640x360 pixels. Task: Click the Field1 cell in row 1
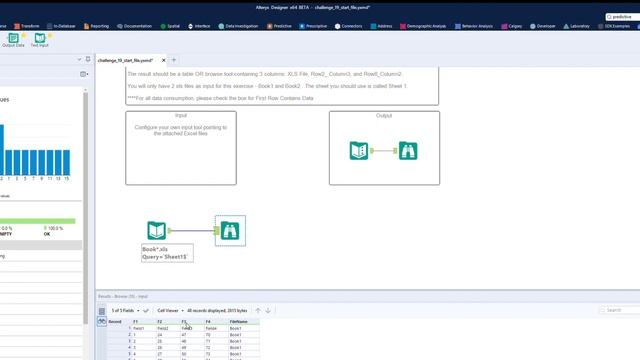[144, 328]
